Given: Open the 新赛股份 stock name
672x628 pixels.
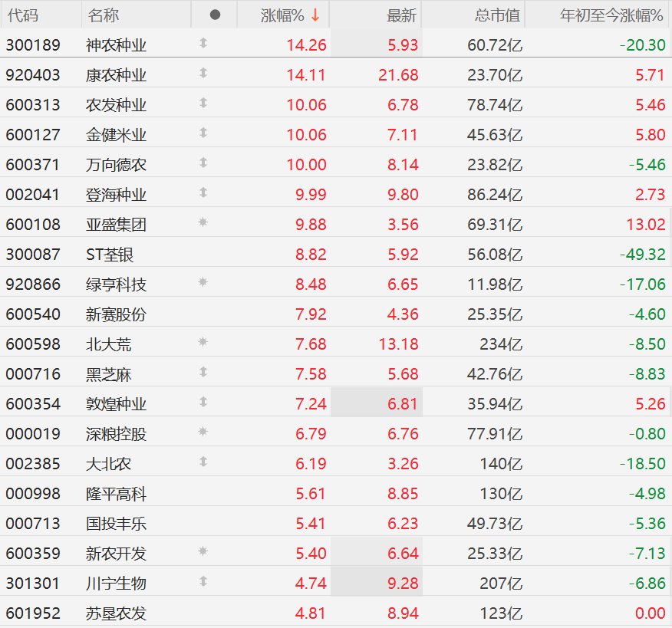Looking at the screenshot, I should [116, 314].
